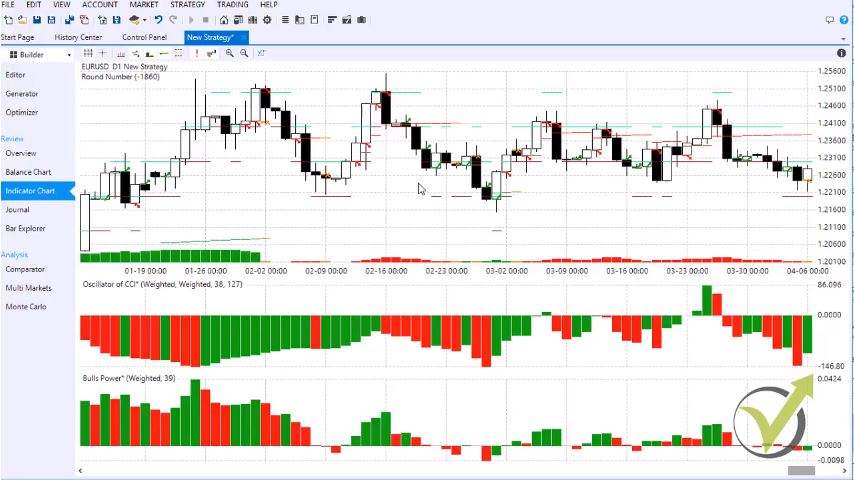
Task: Toggle the crosshair cursor on chart
Action: tap(102, 53)
